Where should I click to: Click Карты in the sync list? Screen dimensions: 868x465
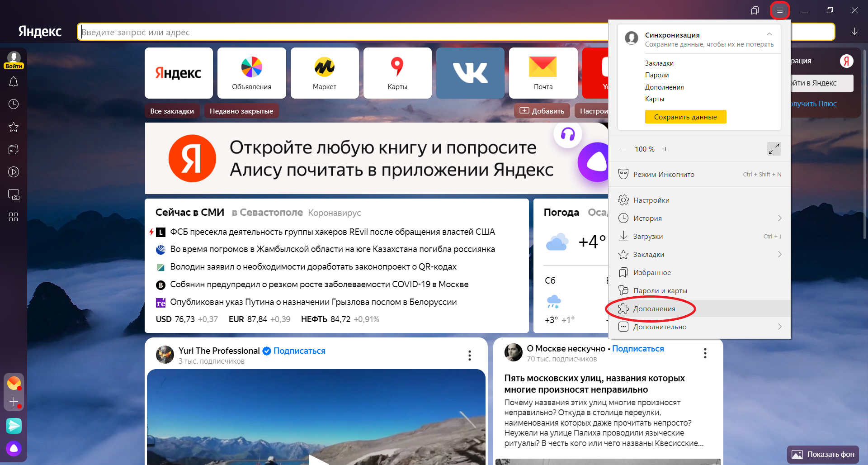click(x=655, y=99)
